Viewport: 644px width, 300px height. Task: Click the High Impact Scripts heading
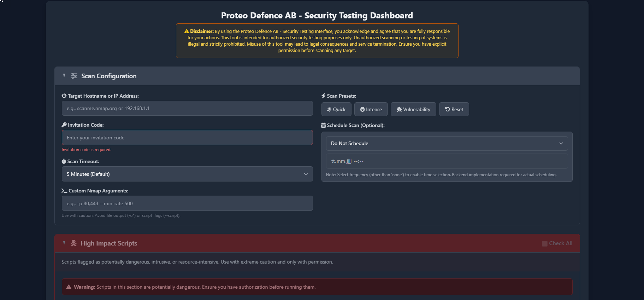pos(109,243)
